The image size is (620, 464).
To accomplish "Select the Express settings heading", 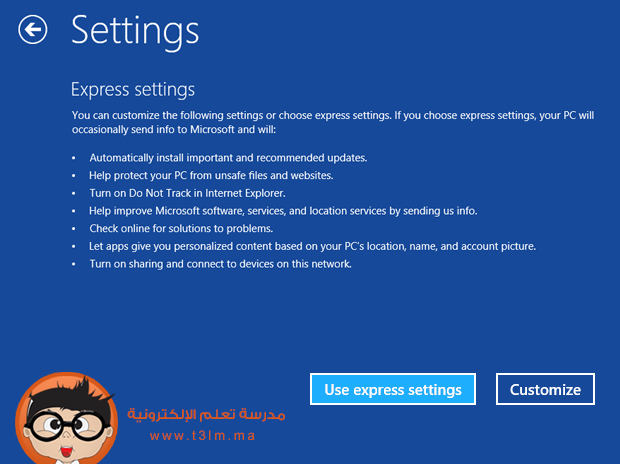I will [133, 89].
